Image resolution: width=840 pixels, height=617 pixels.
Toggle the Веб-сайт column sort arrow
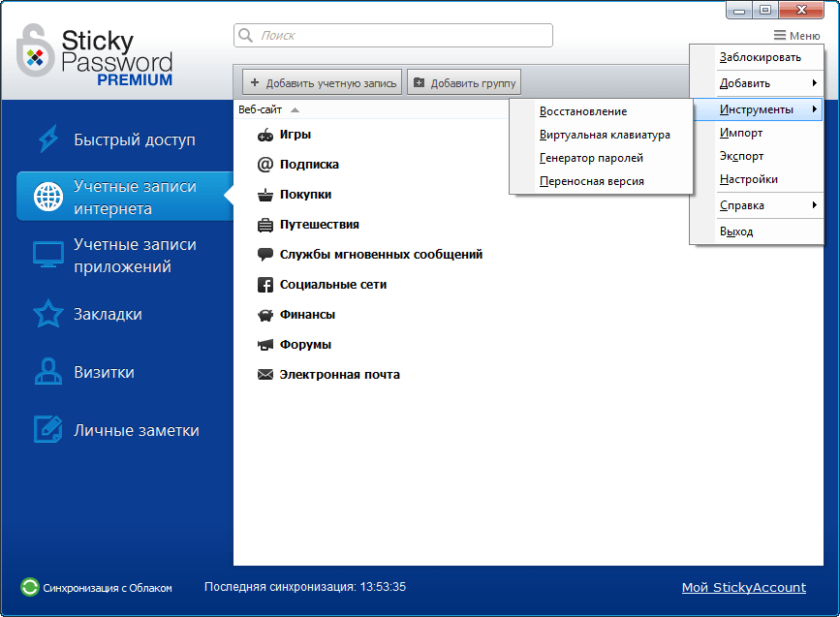[294, 109]
